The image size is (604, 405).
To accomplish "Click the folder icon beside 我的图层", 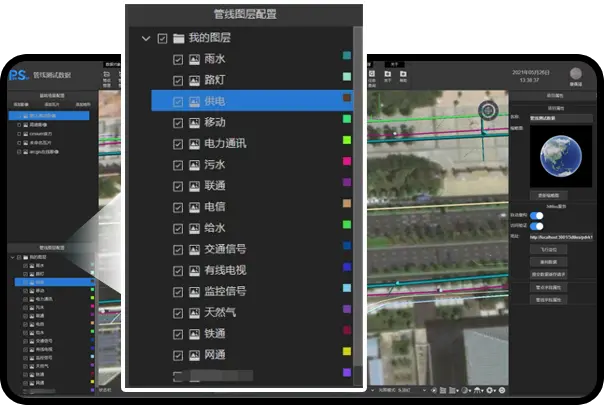I will [178, 38].
